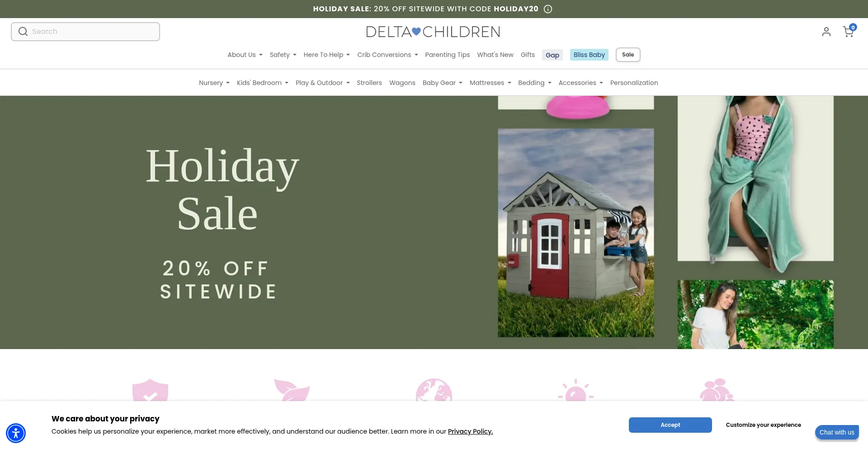Open the Privacy Policy link
Image resolution: width=868 pixels, height=449 pixels.
click(470, 431)
